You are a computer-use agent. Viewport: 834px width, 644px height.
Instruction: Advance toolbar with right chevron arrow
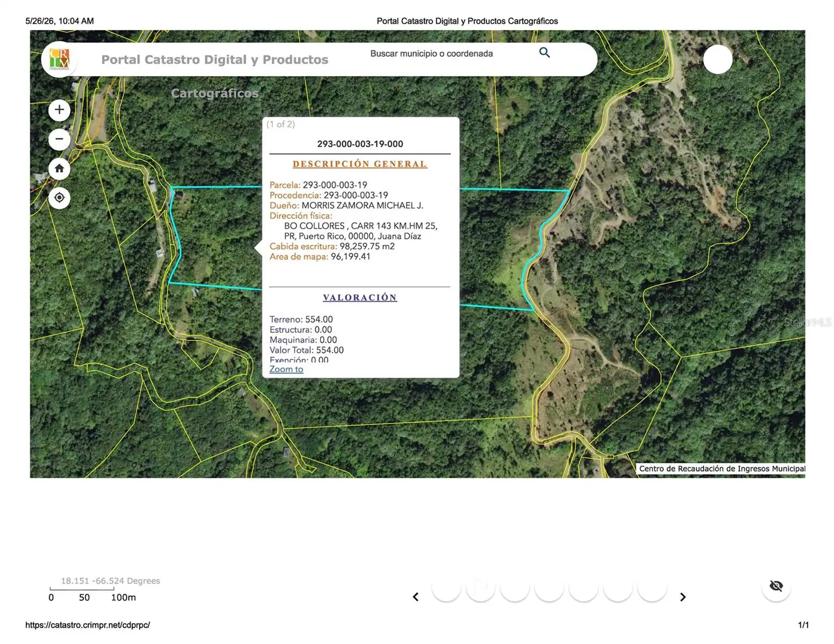pos(683,597)
